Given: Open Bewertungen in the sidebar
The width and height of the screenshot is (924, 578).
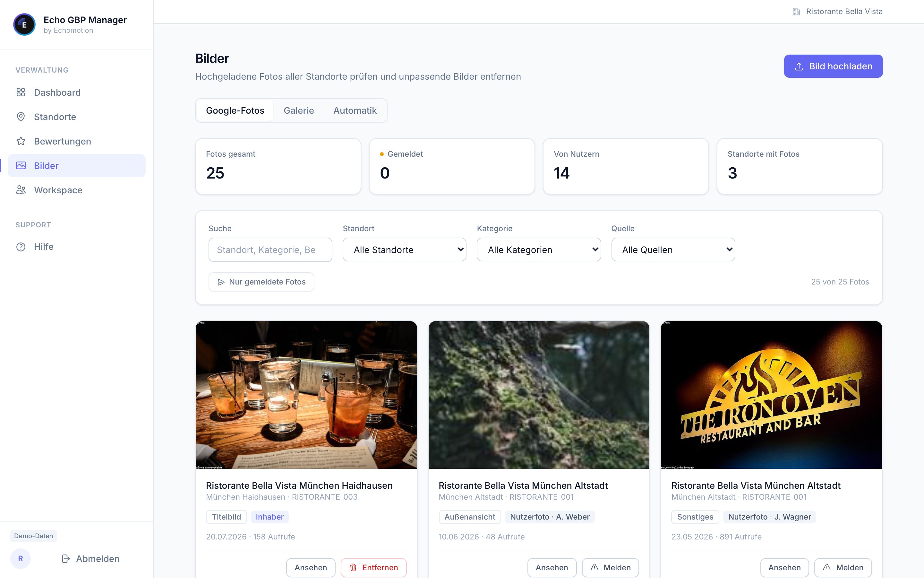Looking at the screenshot, I should click(x=76, y=141).
